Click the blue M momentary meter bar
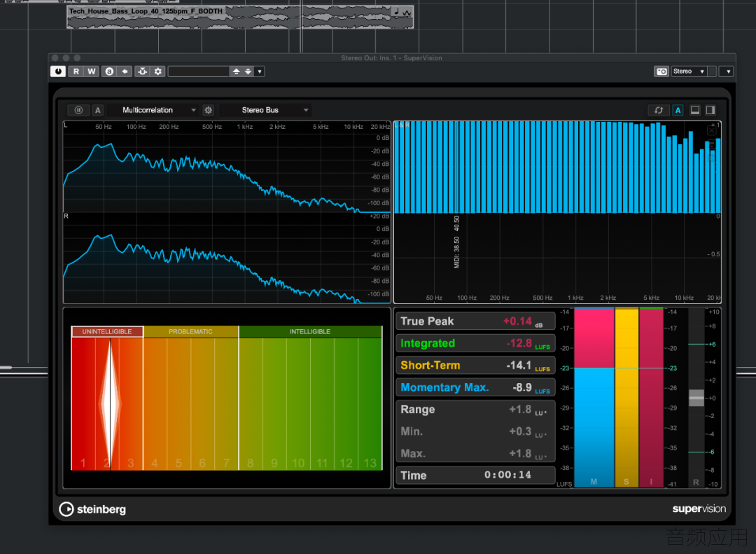This screenshot has width=756, height=554. [x=594, y=398]
